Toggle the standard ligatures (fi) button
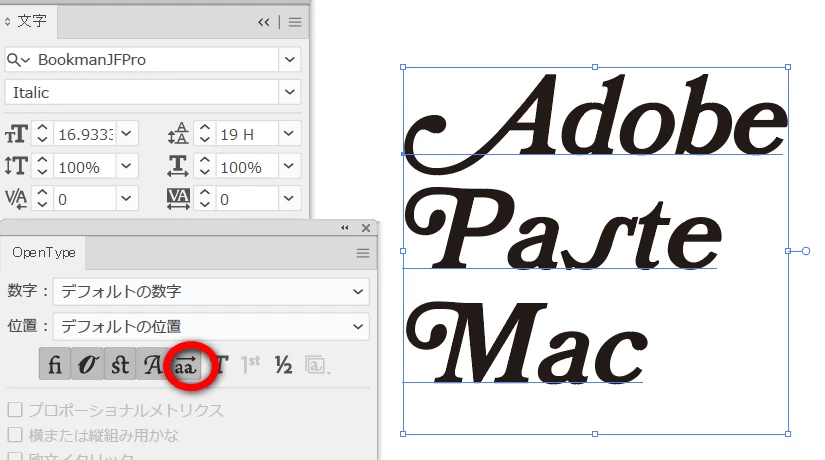 coord(55,364)
